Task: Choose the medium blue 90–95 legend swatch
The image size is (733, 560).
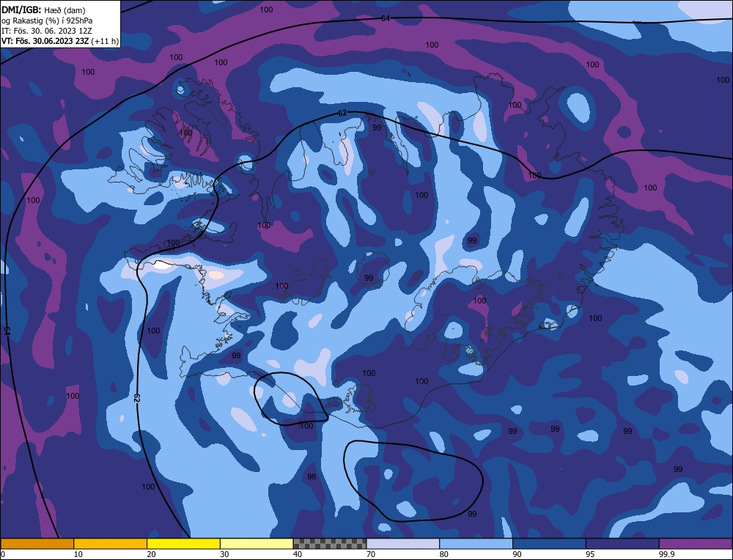Action: [x=549, y=543]
